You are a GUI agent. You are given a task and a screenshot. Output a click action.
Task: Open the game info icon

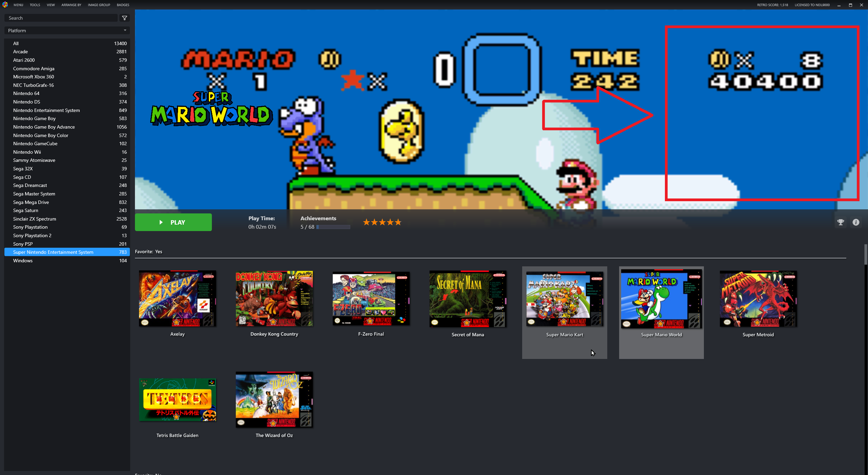pyautogui.click(x=856, y=222)
